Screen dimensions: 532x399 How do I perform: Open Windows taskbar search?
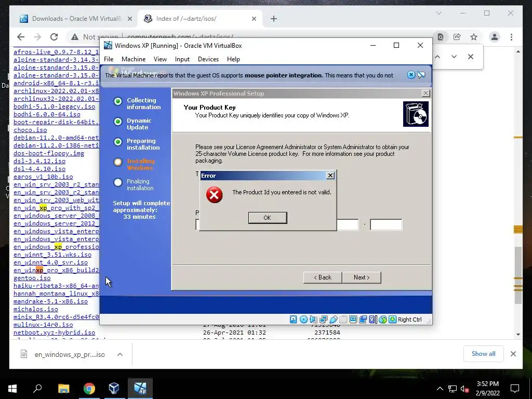click(37, 389)
